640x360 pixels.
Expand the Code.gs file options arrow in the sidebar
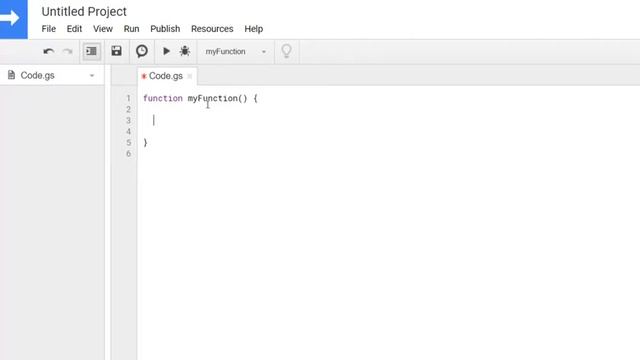click(92, 76)
